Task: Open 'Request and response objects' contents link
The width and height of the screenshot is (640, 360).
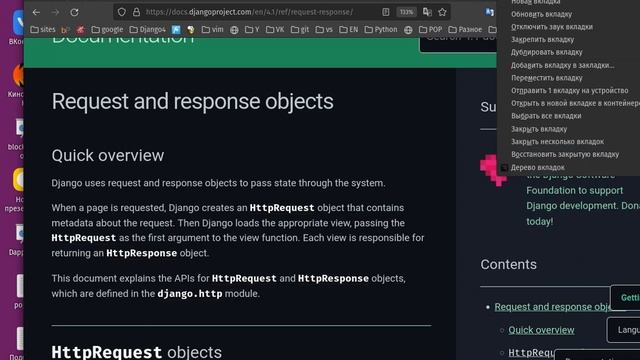Action: (553, 307)
